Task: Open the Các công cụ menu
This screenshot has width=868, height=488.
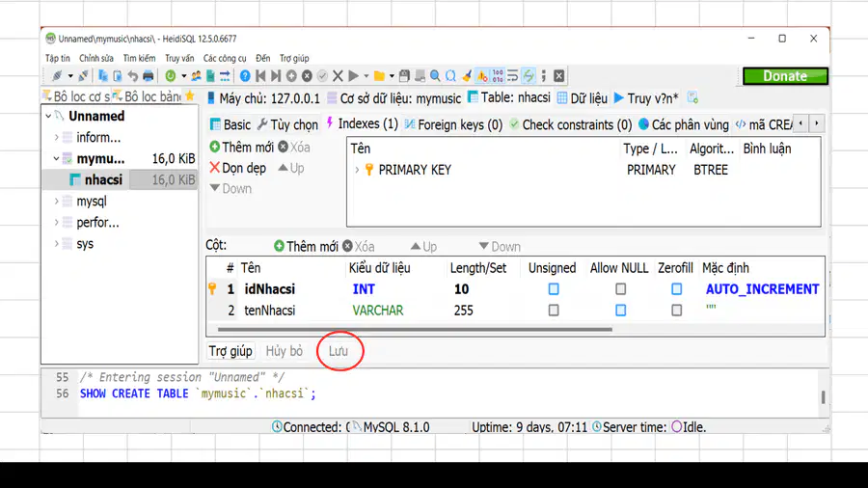Action: click(x=225, y=58)
